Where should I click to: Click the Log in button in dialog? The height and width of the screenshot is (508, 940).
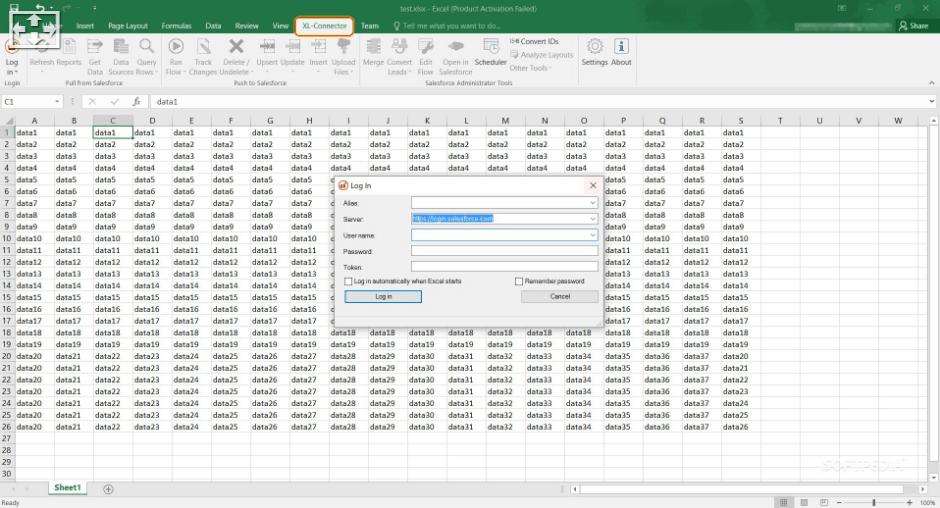click(383, 296)
